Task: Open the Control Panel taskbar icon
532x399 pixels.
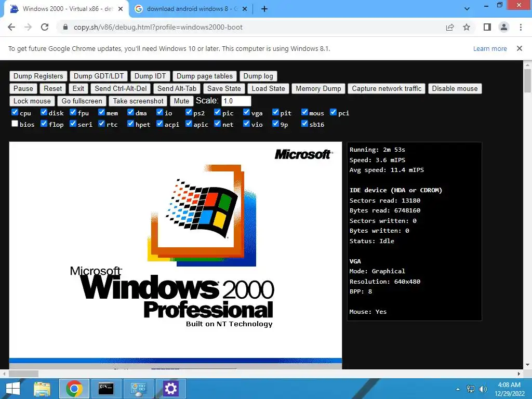Action: tap(138, 389)
